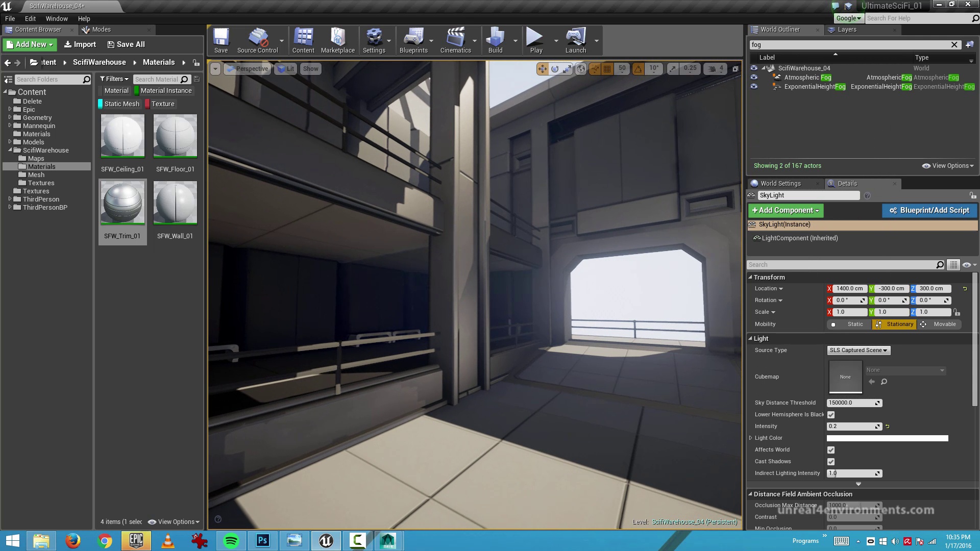Select translate gizmo mode in viewport
Screen dimensions: 980x551
pos(542,69)
